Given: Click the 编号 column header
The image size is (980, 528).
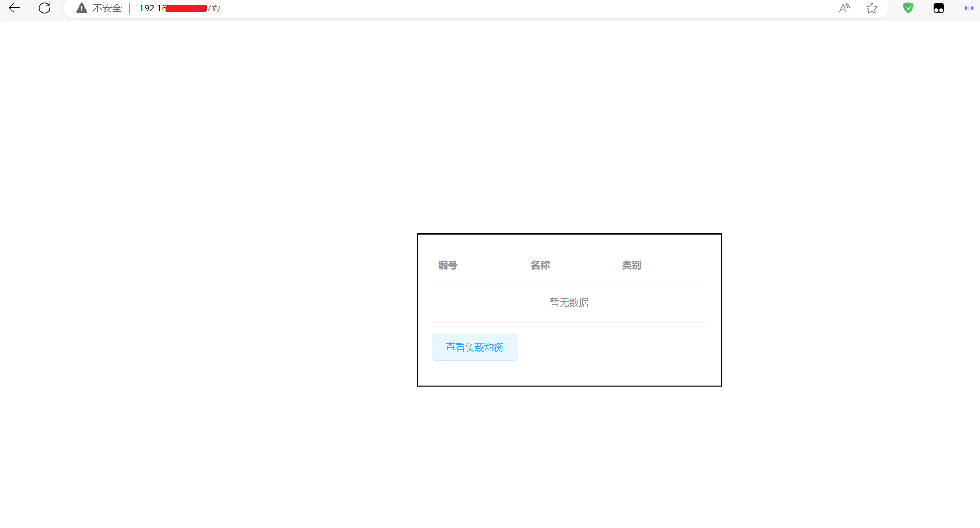Looking at the screenshot, I should point(448,265).
